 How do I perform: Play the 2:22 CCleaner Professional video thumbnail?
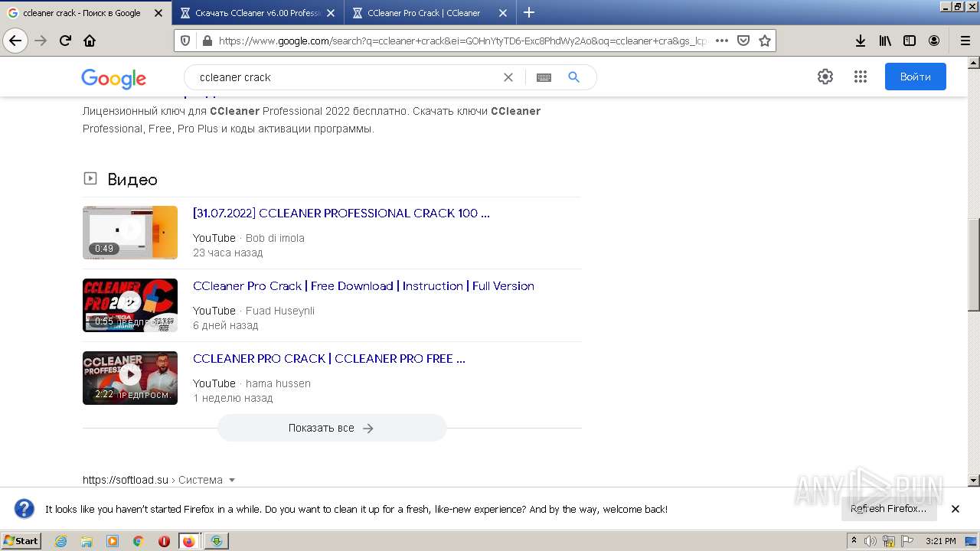[x=130, y=378]
